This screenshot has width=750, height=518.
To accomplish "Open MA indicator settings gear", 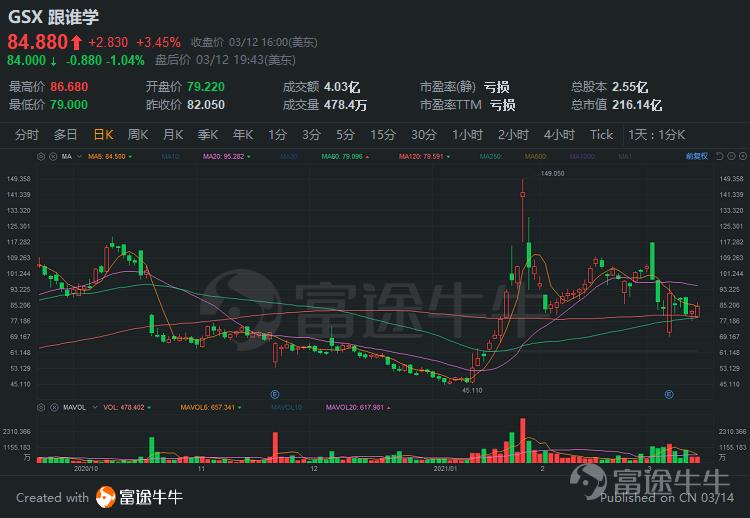I will 41,156.
